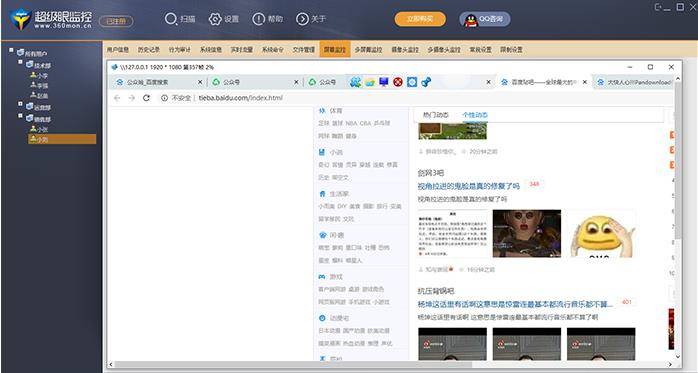Click blue monitor icon in floating toolbar
The image size is (698, 373).
click(x=384, y=82)
